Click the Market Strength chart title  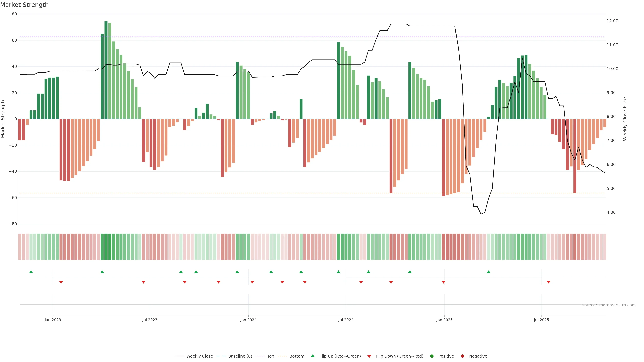[24, 5]
